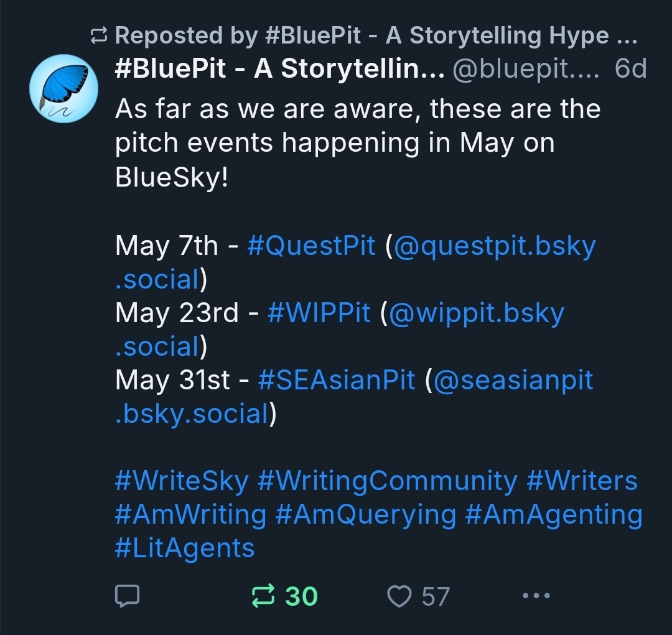Open the three-dot more options menu
Screen dimensions: 672x635
(536, 596)
